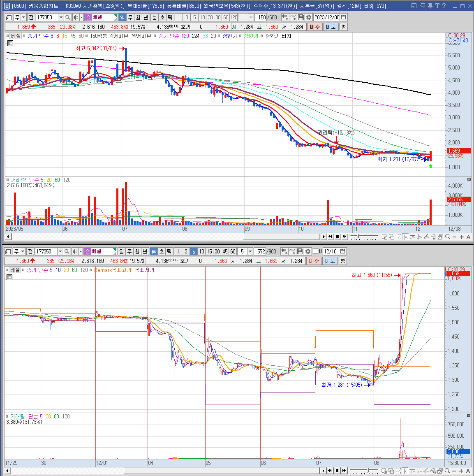This screenshot has height=476, width=474.
Task: Toggle the 베셀 legend marker in lower chart
Action: click(x=7, y=270)
